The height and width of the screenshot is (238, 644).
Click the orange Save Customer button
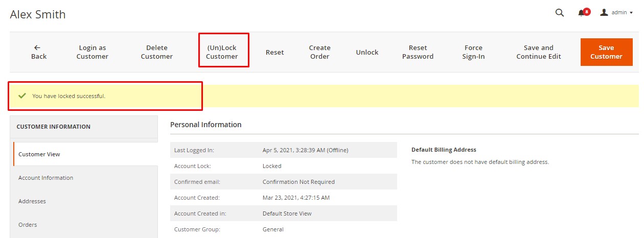(606, 52)
